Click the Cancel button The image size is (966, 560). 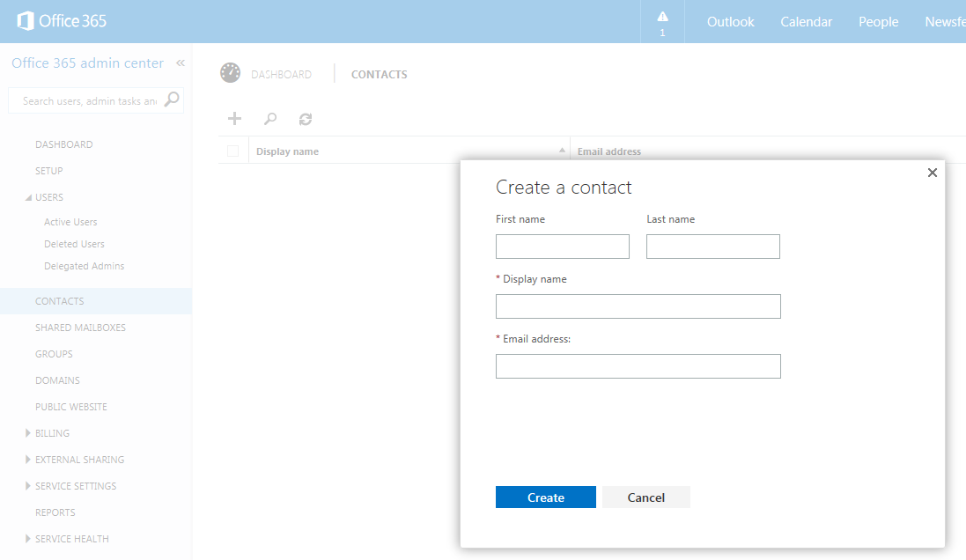pyautogui.click(x=646, y=497)
